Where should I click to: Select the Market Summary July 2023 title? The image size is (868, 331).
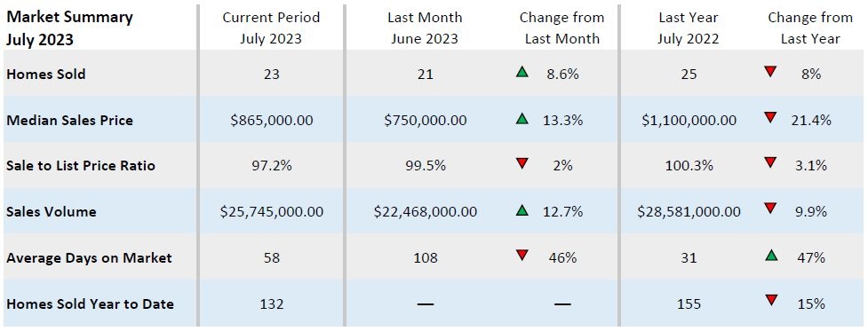(70, 28)
